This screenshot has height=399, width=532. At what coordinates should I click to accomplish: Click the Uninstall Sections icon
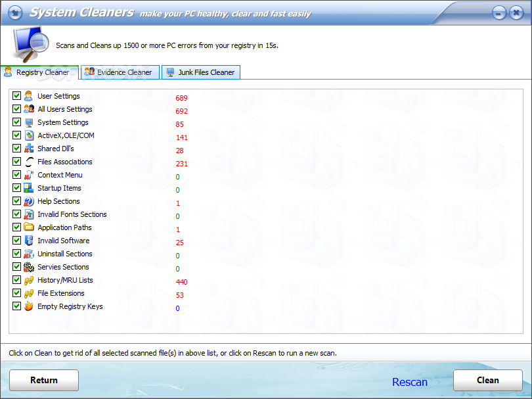(x=29, y=254)
